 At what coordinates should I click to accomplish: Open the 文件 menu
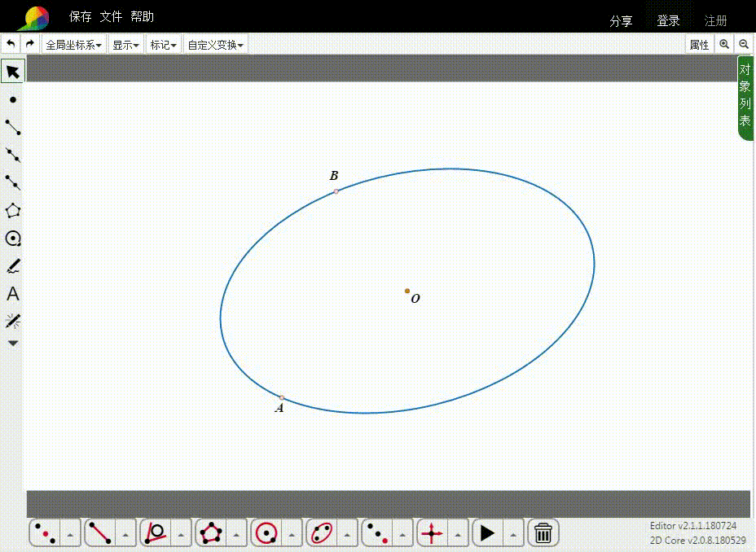pos(111,17)
